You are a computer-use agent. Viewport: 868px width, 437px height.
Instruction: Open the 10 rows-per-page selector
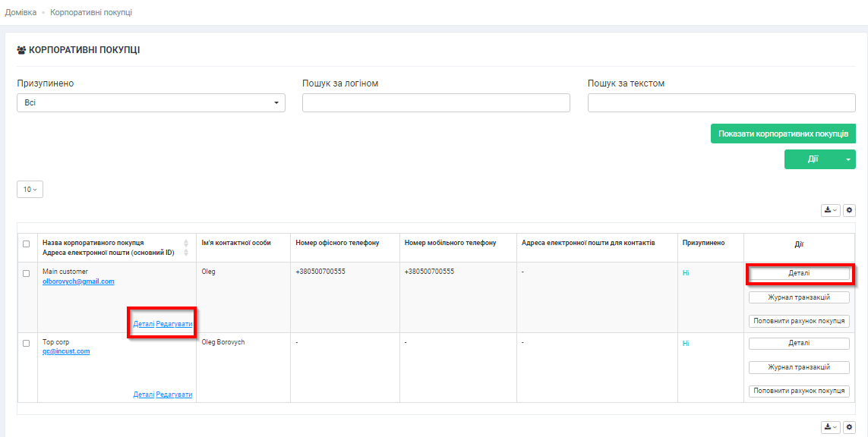(x=30, y=189)
